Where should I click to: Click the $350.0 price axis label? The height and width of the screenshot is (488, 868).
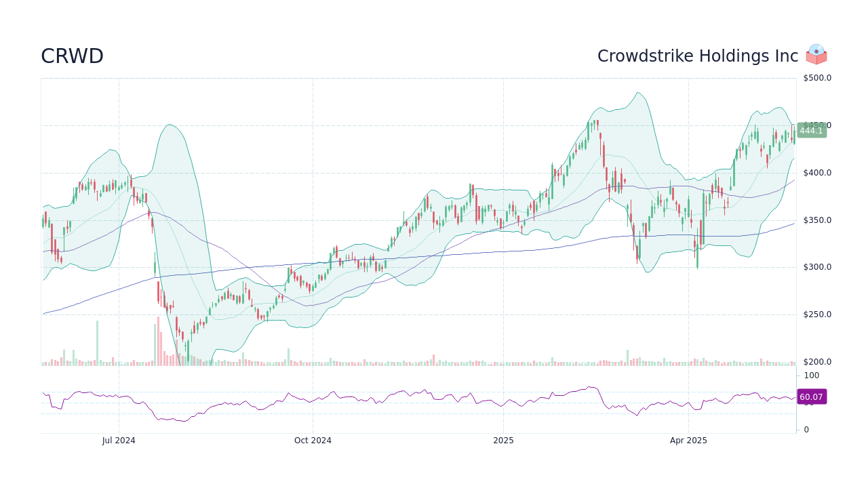click(x=817, y=220)
